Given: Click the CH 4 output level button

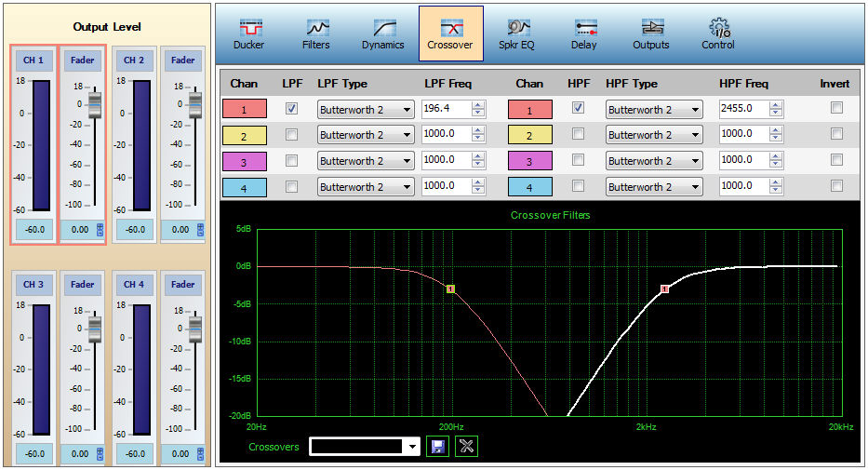Looking at the screenshot, I should [x=134, y=285].
